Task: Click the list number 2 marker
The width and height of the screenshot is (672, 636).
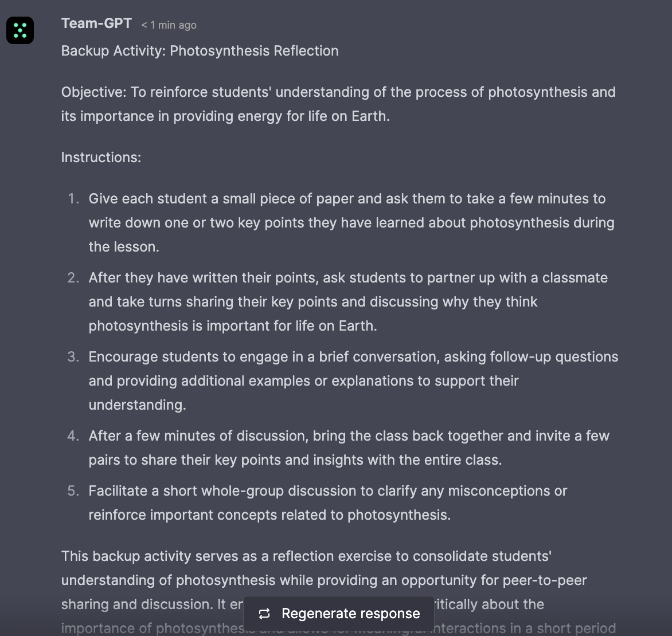Action: point(73,278)
